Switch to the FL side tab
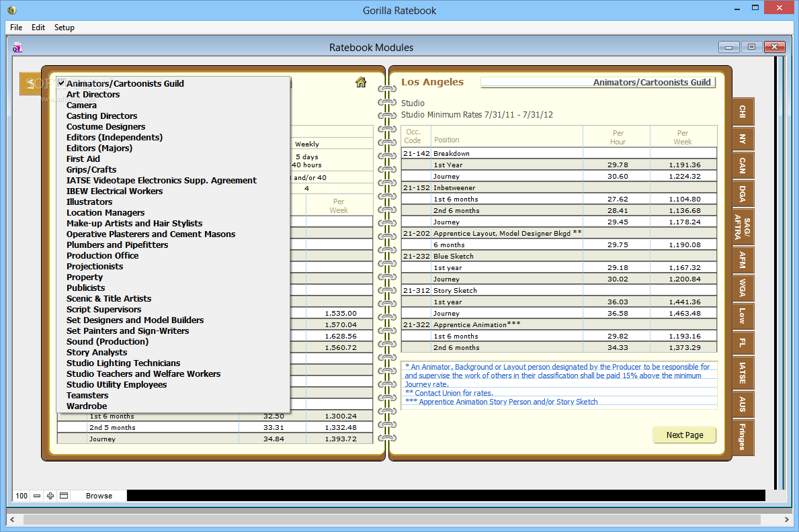Screen dimensions: 799x532 (743, 343)
